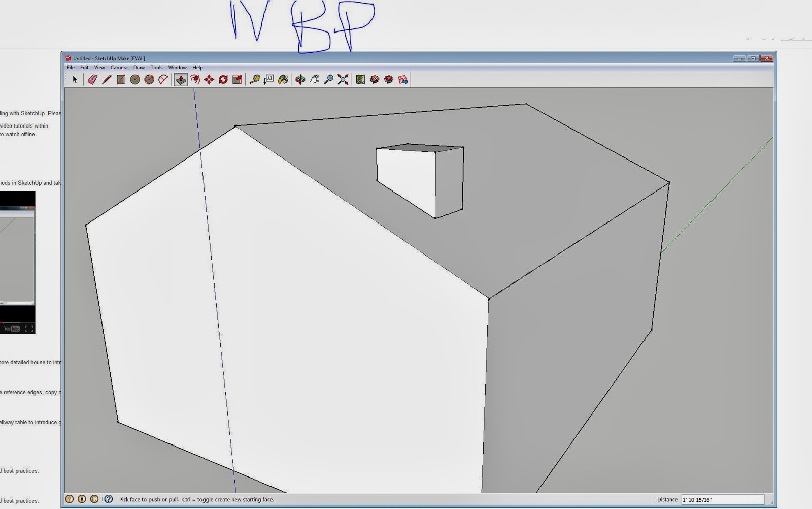812x509 pixels.
Task: Choose the Circle drawing tool
Action: 135,80
